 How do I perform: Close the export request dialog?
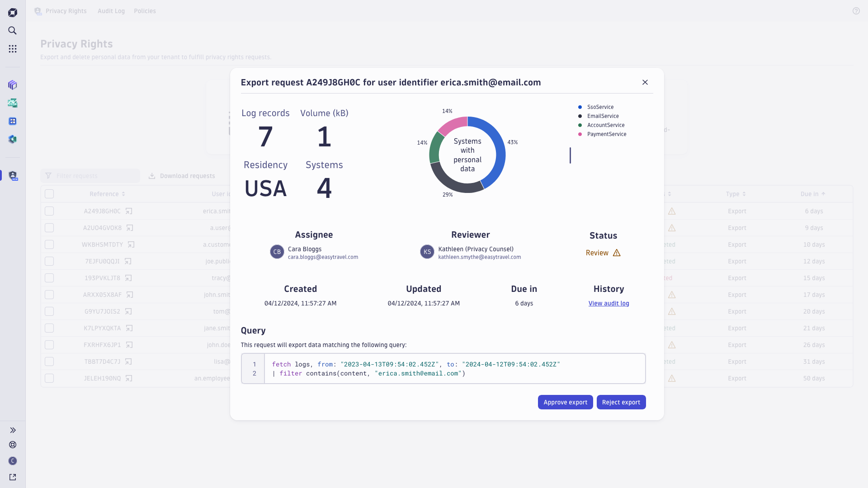coord(645,82)
